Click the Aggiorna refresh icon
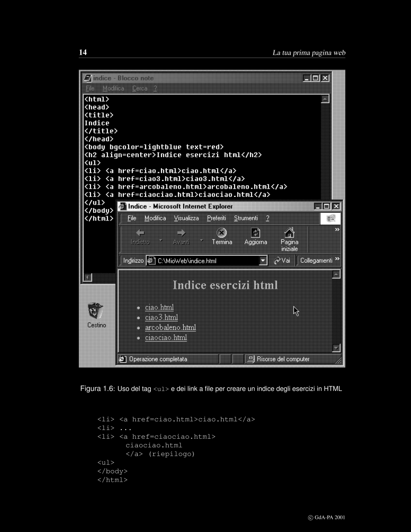Screen dimensions: 411x532 256,233
